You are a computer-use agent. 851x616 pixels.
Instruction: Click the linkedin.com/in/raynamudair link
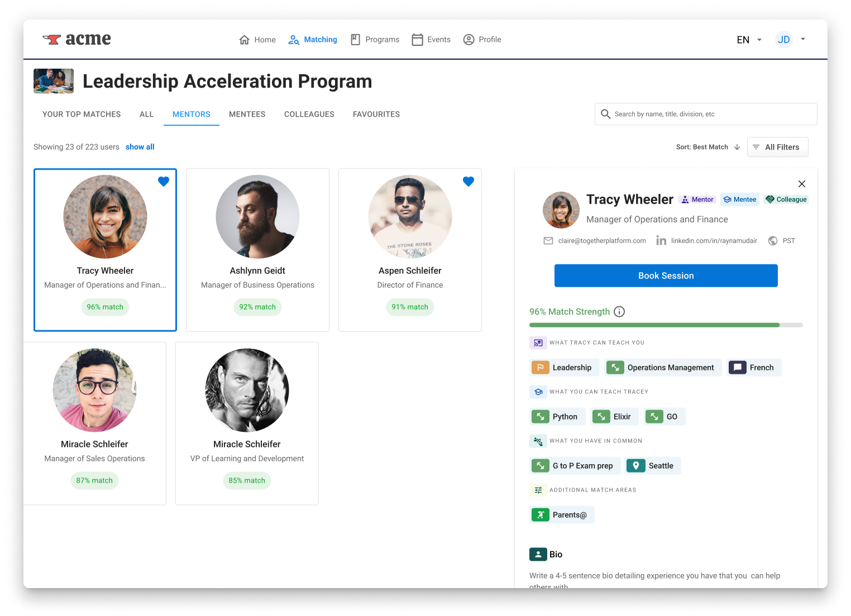point(714,240)
